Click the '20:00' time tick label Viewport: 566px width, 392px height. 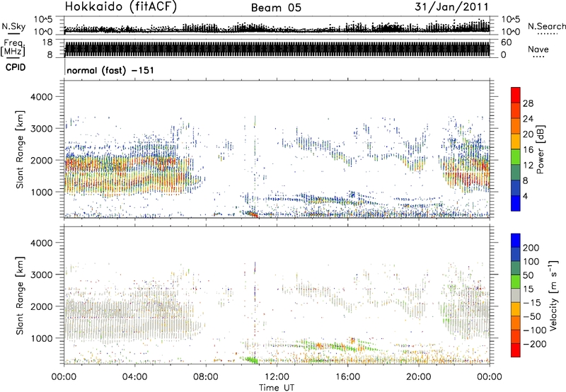pyautogui.click(x=419, y=377)
